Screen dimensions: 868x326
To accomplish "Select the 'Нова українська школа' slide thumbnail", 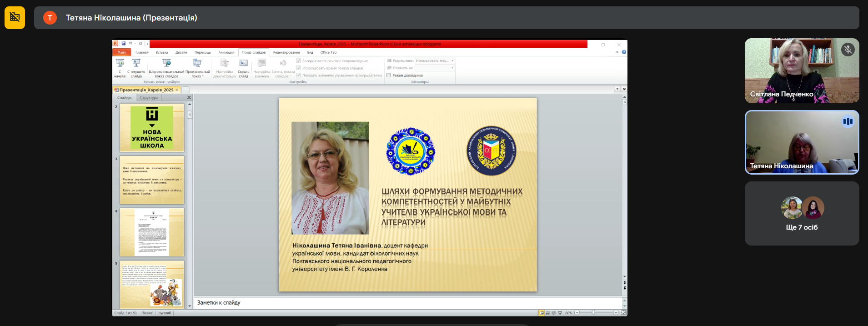I will coord(152,128).
